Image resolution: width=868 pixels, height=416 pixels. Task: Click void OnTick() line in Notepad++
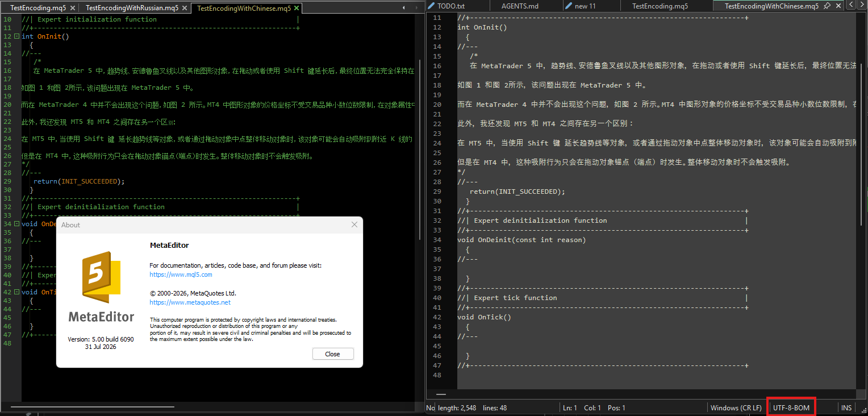click(x=485, y=317)
